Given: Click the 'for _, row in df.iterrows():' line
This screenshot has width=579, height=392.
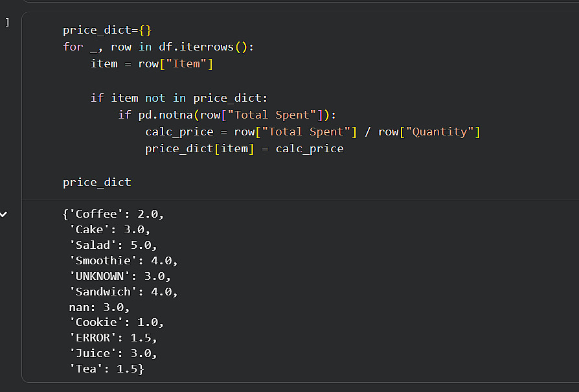Looking at the screenshot, I should [x=159, y=47].
